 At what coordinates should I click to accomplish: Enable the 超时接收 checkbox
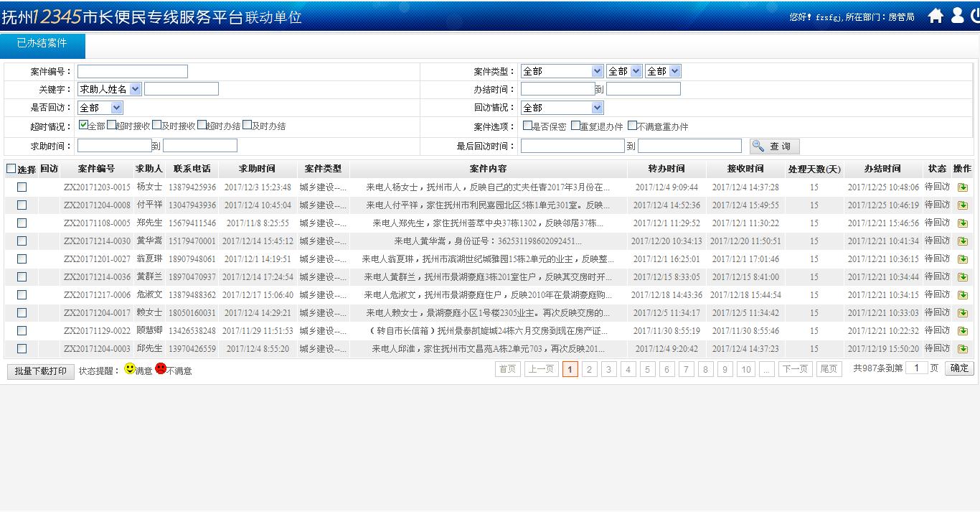(111, 125)
